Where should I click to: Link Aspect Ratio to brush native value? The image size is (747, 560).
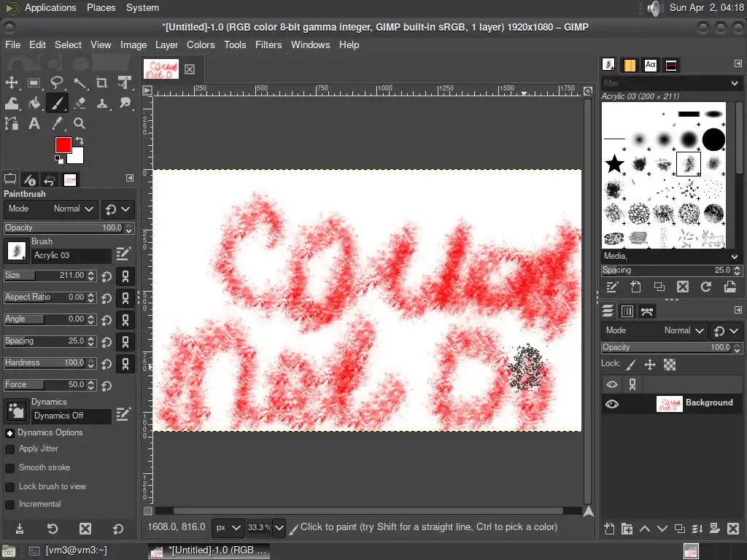(125, 298)
